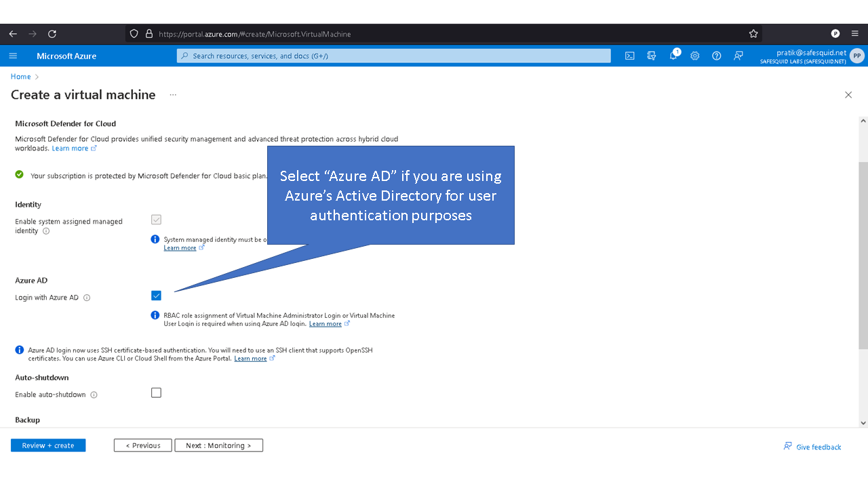Click the Feedback icon in top bar
Screen dimensions: 868x488
(738, 56)
